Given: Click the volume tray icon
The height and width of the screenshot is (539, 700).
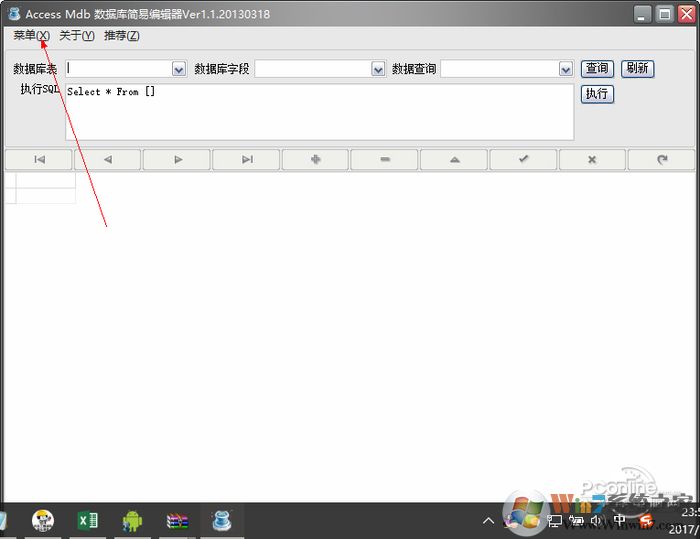Looking at the screenshot, I should [x=596, y=520].
